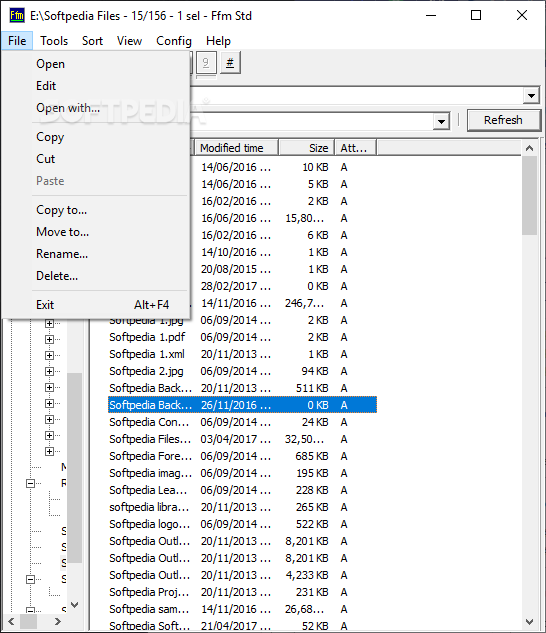Click the date cell '20/08/2015 ...'
This screenshot has width=546, height=633.
(236, 269)
